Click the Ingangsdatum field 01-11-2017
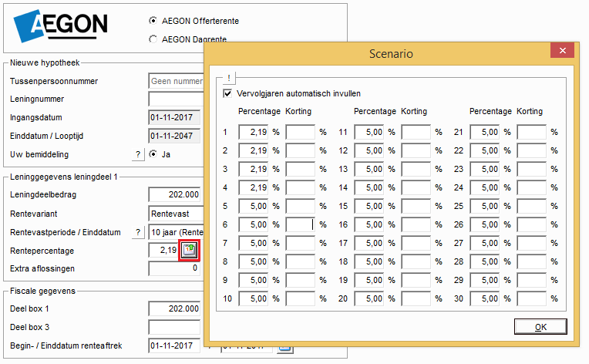This screenshot has height=364, width=589. [174, 117]
